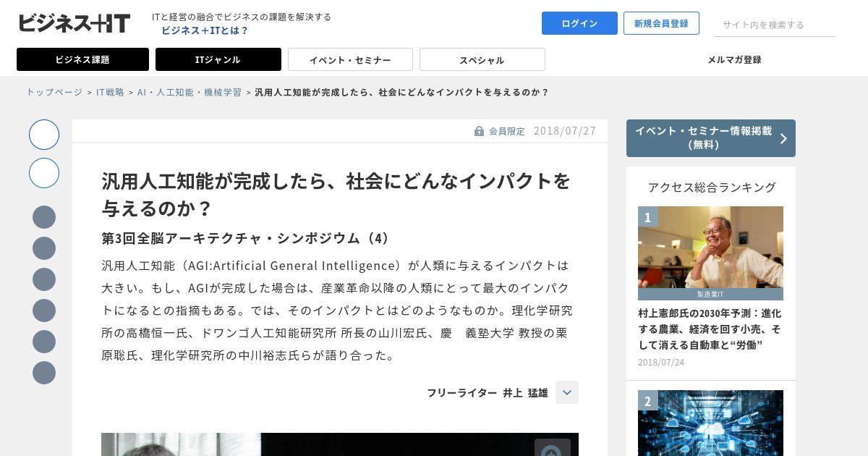868x456 pixels.
Task: Go to メルマガ登録
Action: [734, 59]
